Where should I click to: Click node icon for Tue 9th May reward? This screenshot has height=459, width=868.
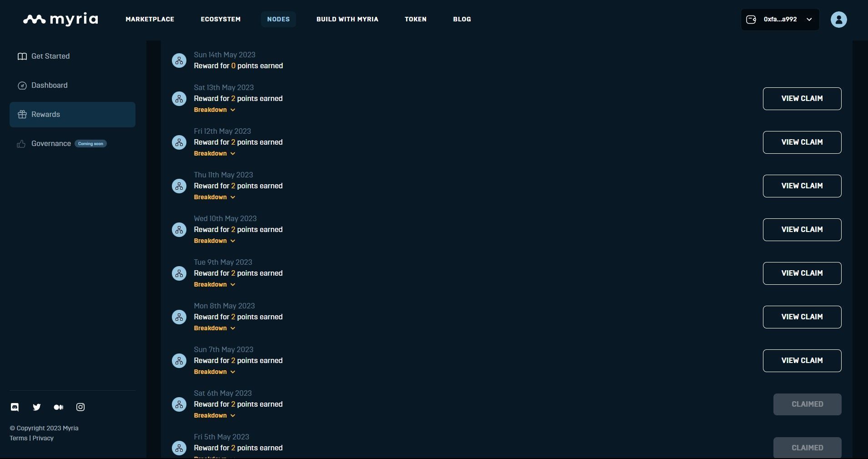pyautogui.click(x=179, y=273)
